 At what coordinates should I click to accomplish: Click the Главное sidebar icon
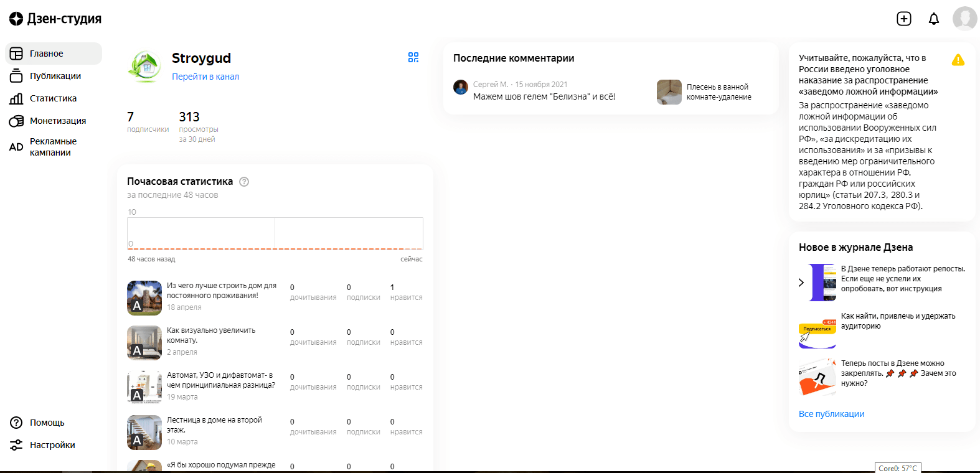point(16,54)
